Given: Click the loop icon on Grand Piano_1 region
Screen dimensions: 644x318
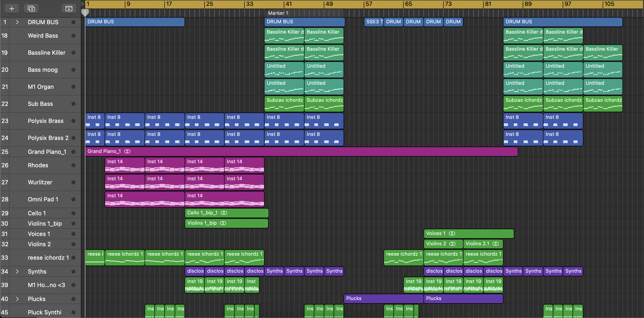Looking at the screenshot, I should point(127,151).
